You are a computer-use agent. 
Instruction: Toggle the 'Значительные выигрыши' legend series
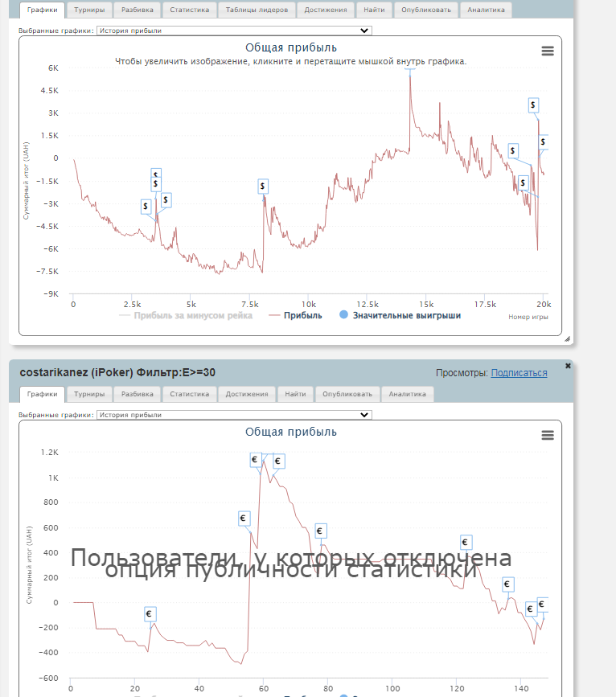400,316
